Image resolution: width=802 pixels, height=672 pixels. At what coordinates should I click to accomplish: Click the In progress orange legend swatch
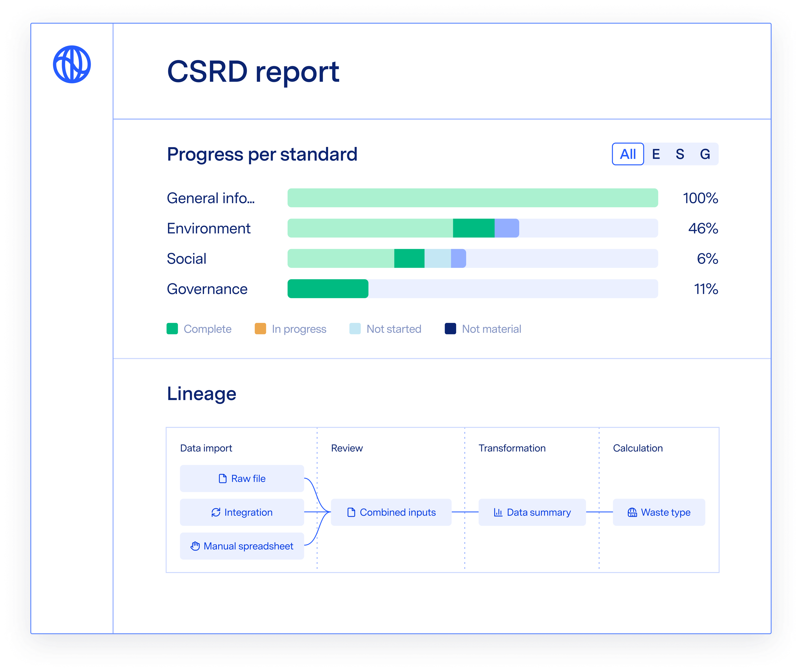[x=260, y=329]
